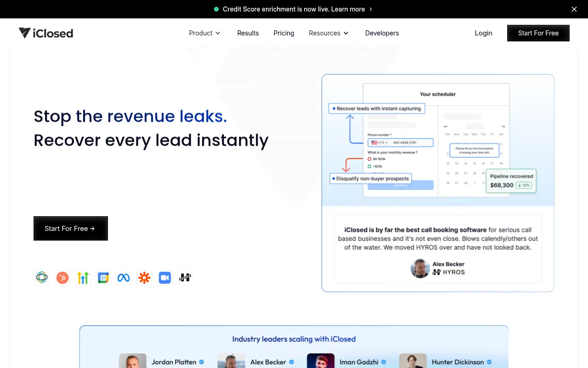Click Jordan Platten's verified badge
588x368 pixels.
click(201, 362)
